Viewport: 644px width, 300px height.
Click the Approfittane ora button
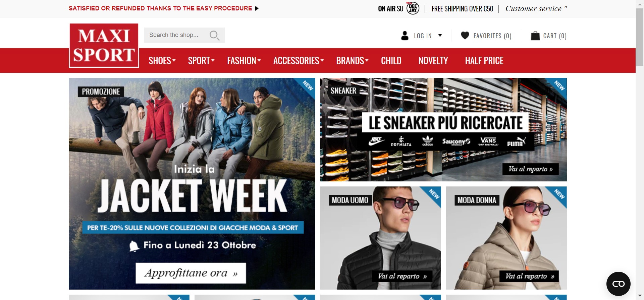(x=191, y=273)
